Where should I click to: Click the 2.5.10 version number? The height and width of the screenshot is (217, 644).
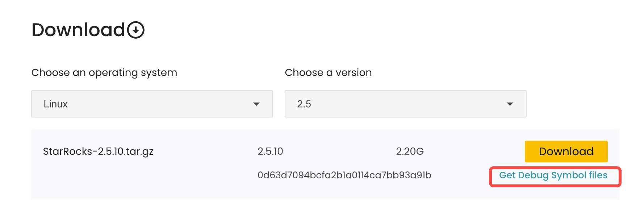tap(270, 151)
